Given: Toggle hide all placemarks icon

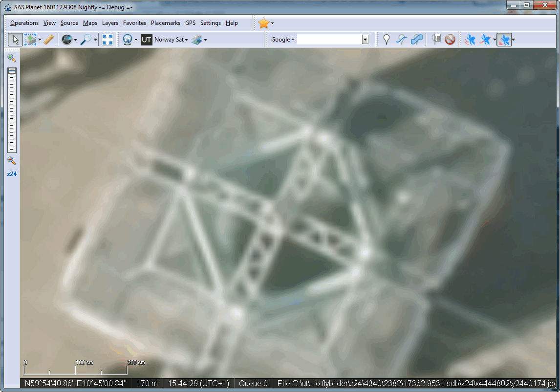Looking at the screenshot, I should point(450,40).
